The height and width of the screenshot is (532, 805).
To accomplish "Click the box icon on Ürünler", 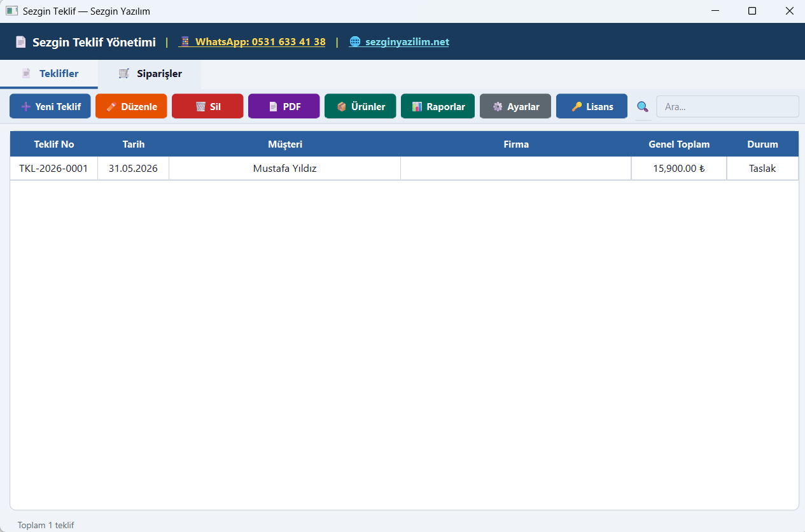I will [x=342, y=107].
